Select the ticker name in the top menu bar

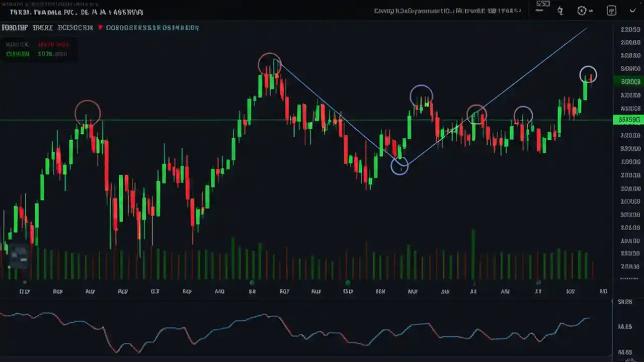[50, 12]
